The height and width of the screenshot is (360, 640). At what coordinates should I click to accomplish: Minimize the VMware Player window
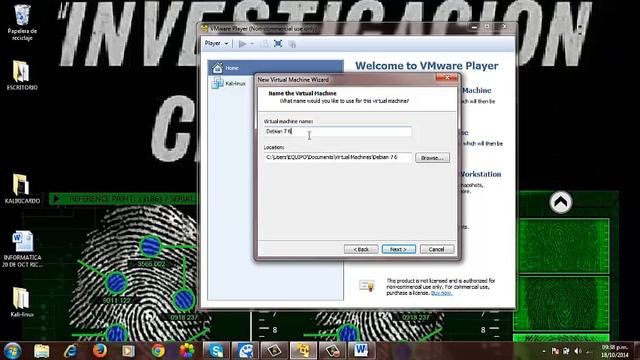474,27
